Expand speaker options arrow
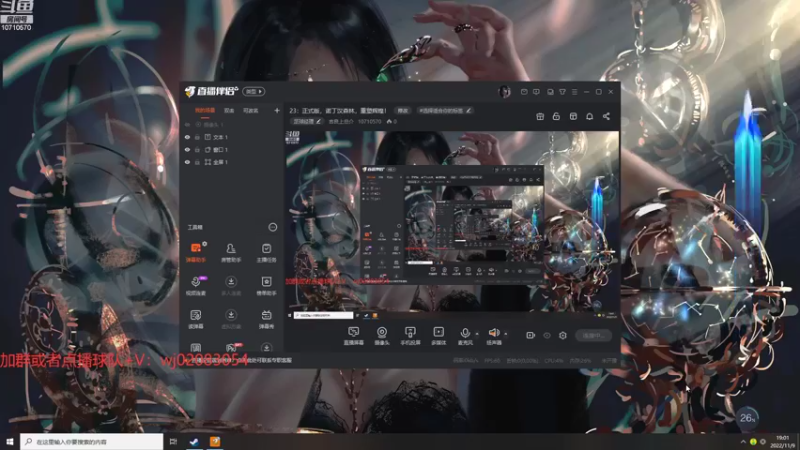This screenshot has height=450, width=800. (x=506, y=334)
